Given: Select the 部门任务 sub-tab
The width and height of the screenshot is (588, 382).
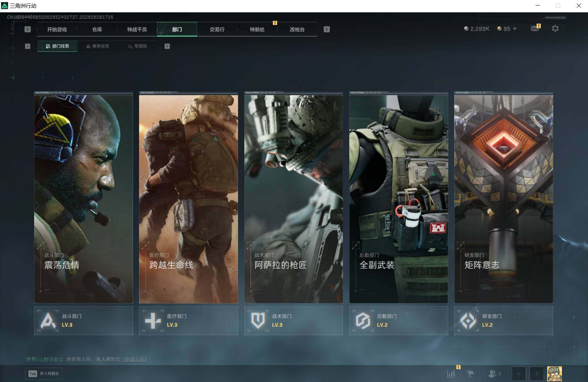Looking at the screenshot, I should (x=57, y=46).
